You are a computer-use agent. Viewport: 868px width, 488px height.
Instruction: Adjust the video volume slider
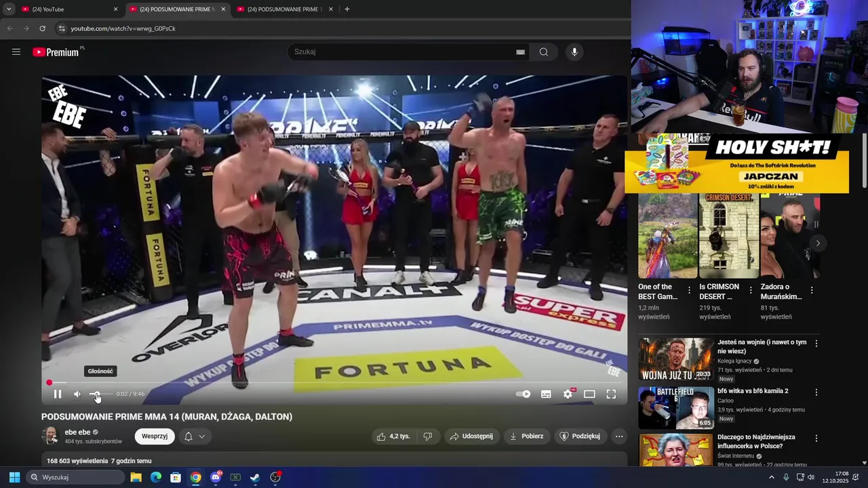(100, 394)
